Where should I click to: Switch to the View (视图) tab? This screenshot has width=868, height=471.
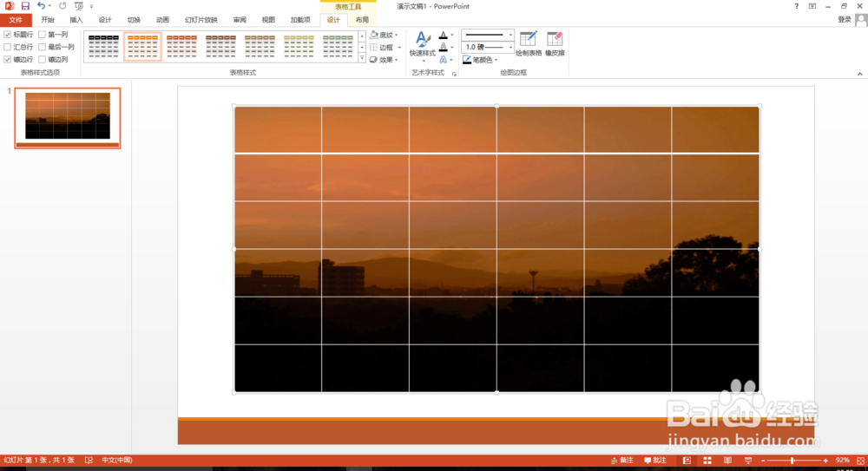pos(268,20)
